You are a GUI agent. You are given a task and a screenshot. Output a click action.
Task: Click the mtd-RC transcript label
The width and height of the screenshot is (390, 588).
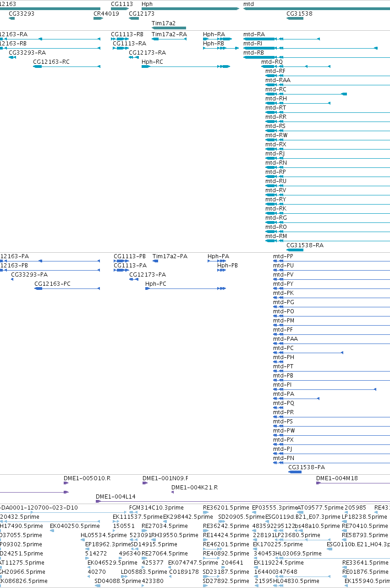[276, 89]
